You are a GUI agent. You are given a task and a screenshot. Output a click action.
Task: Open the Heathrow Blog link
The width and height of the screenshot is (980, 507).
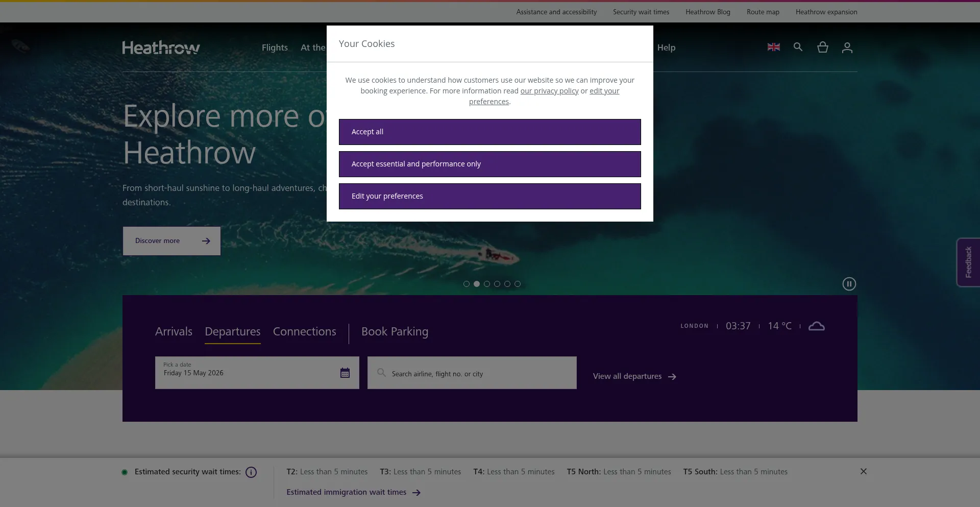pos(708,12)
